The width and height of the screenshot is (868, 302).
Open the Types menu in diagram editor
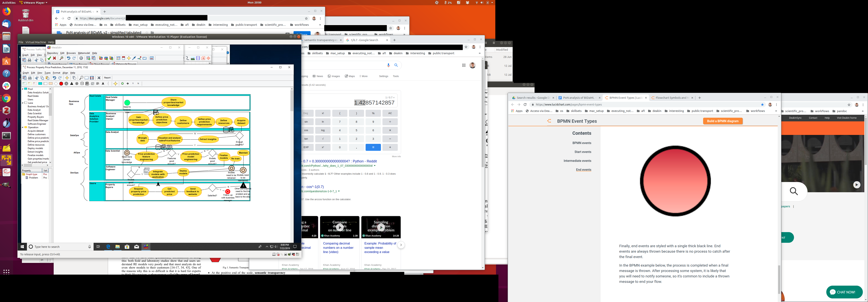tap(47, 73)
